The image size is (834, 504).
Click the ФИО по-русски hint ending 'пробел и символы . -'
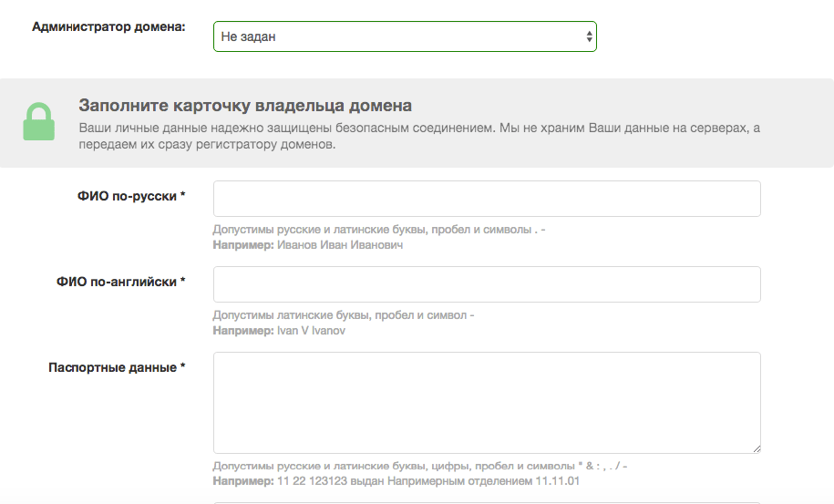pyautogui.click(x=379, y=230)
